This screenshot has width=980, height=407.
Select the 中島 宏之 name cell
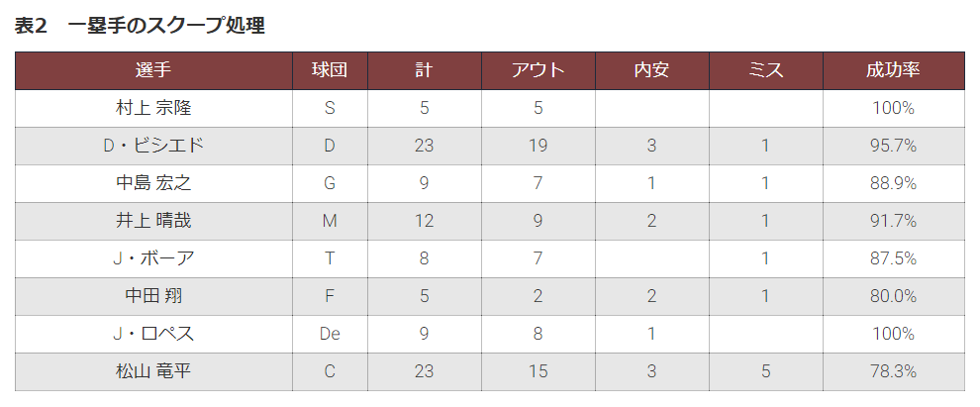pos(153,183)
